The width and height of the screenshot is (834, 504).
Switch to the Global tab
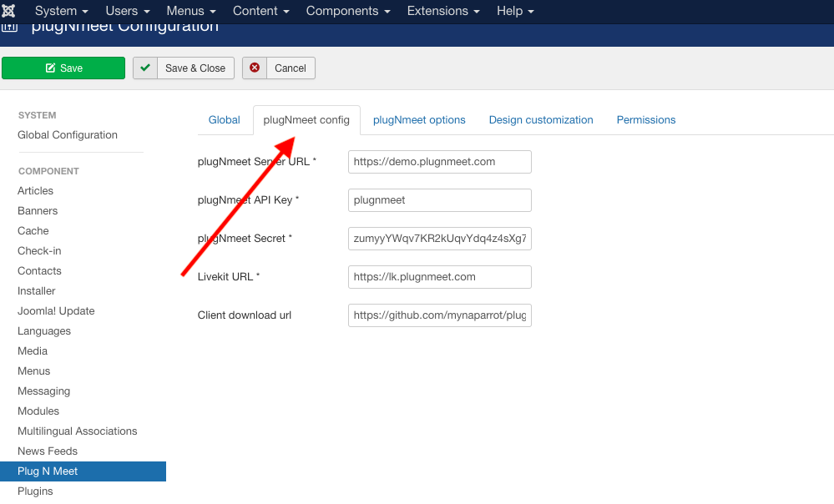coord(224,119)
